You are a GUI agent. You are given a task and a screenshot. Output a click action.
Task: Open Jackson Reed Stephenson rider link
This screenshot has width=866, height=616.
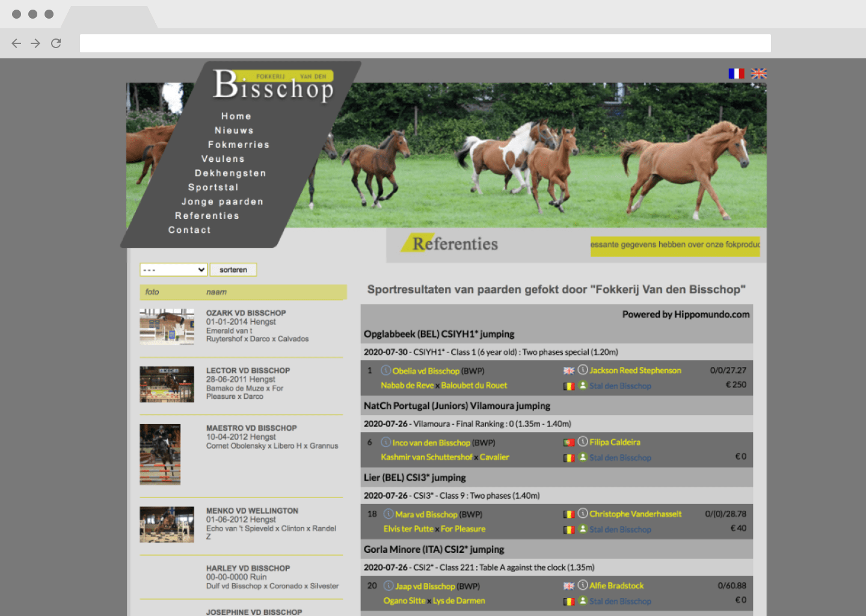tap(635, 370)
